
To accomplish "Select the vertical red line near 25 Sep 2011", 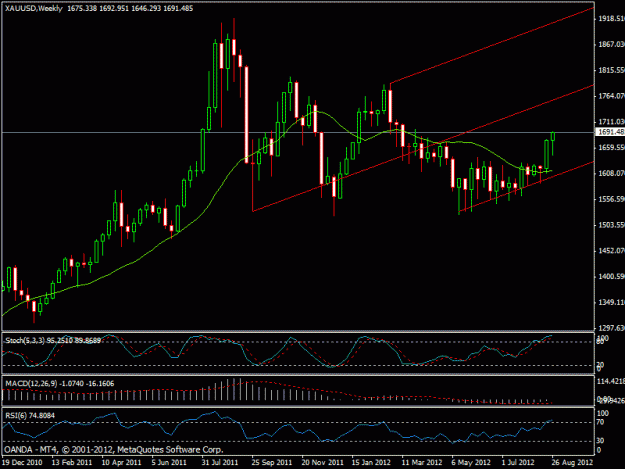I will 253,175.
